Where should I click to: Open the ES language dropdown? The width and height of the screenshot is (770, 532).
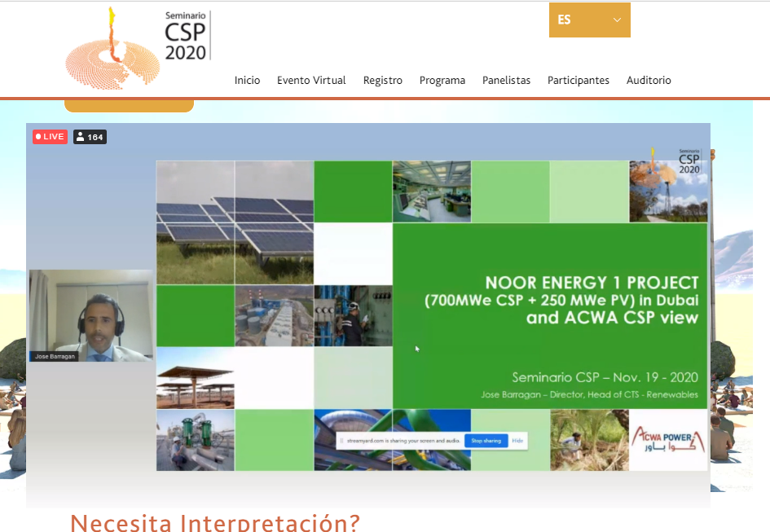[589, 20]
